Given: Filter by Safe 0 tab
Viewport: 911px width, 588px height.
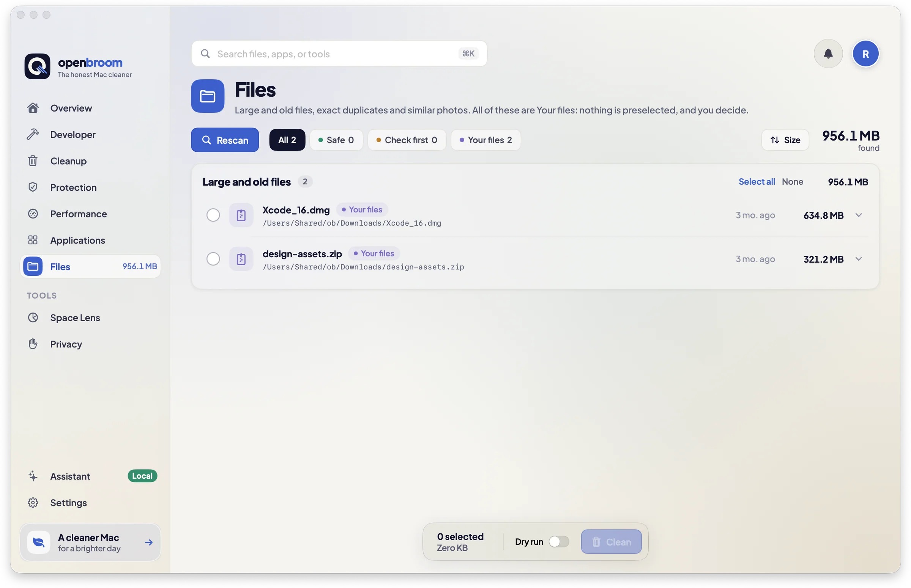Looking at the screenshot, I should point(336,140).
